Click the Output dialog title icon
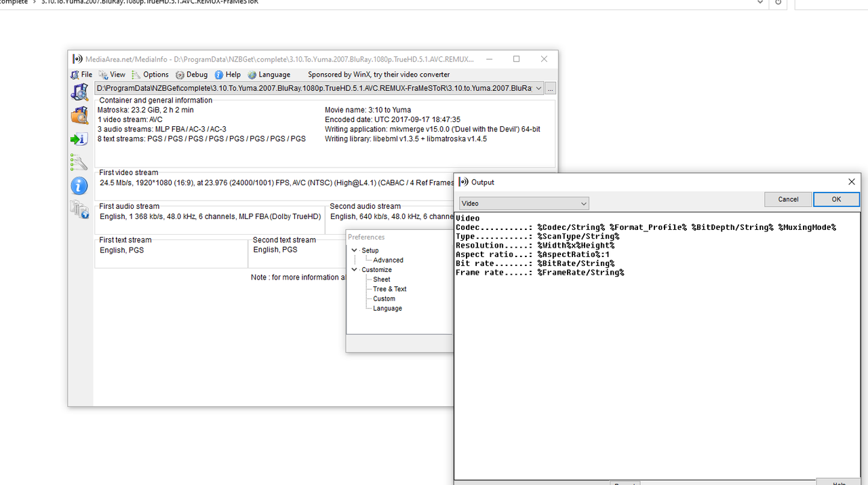This screenshot has height=485, width=868. pyautogui.click(x=464, y=182)
